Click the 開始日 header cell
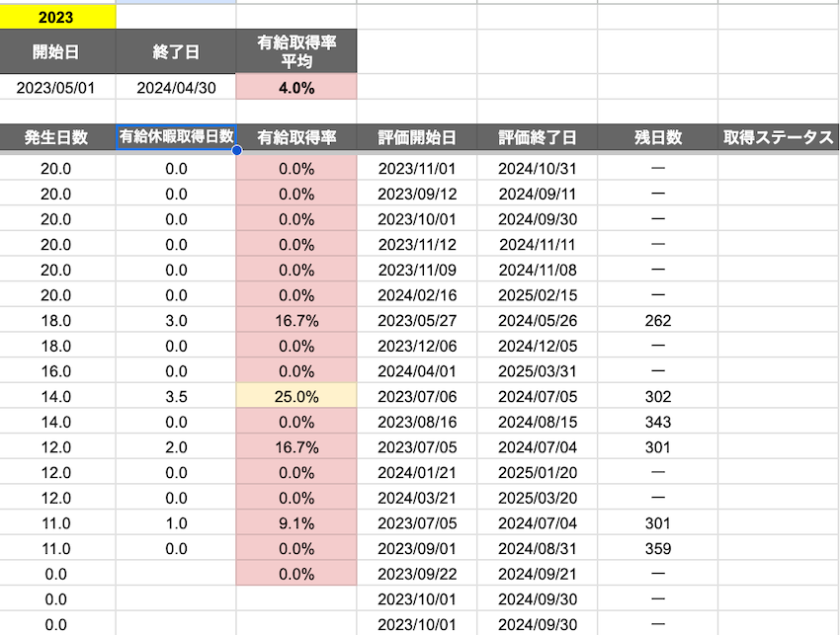This screenshot has height=635, width=840. tap(57, 51)
